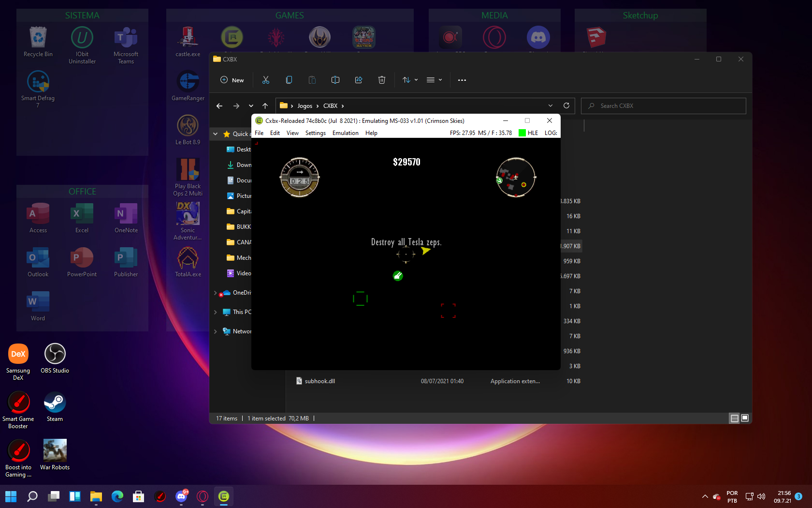Click the Jogos breadcrumb in address bar

pyautogui.click(x=304, y=106)
